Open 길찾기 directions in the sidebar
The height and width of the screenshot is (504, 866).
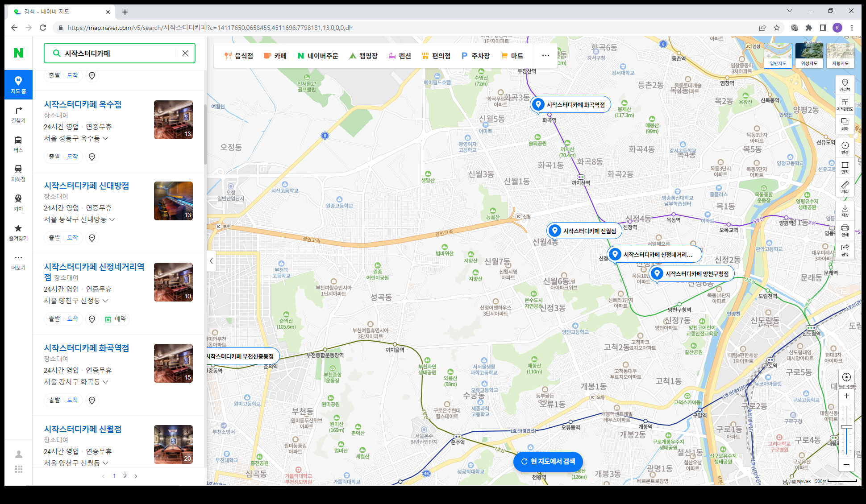pos(18,114)
